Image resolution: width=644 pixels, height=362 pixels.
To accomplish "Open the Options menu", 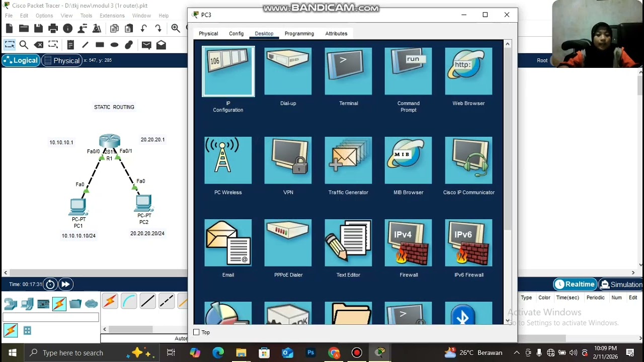I will tap(44, 16).
